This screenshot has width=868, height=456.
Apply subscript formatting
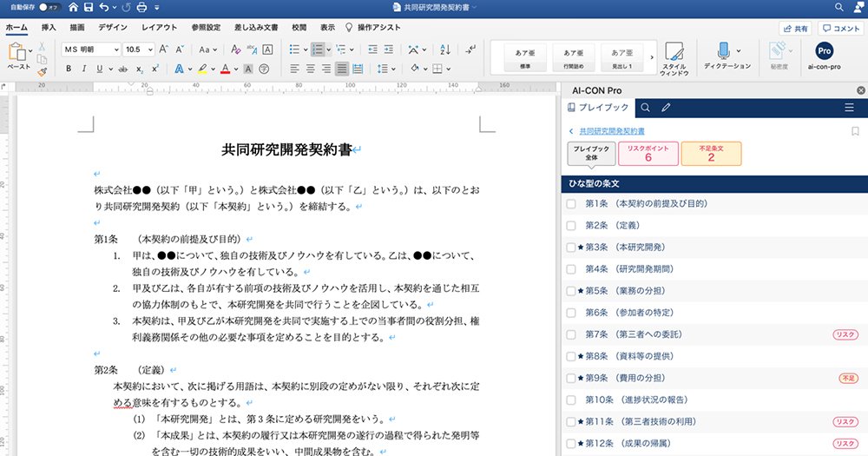(140, 69)
